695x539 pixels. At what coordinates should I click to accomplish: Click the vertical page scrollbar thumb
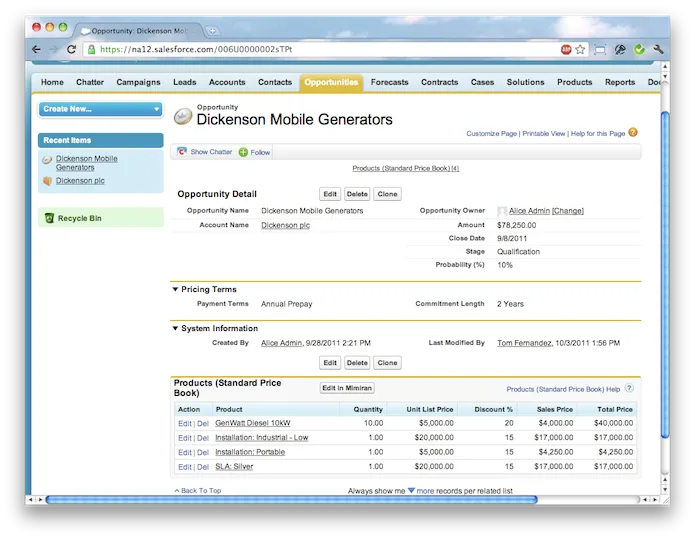(x=664, y=275)
